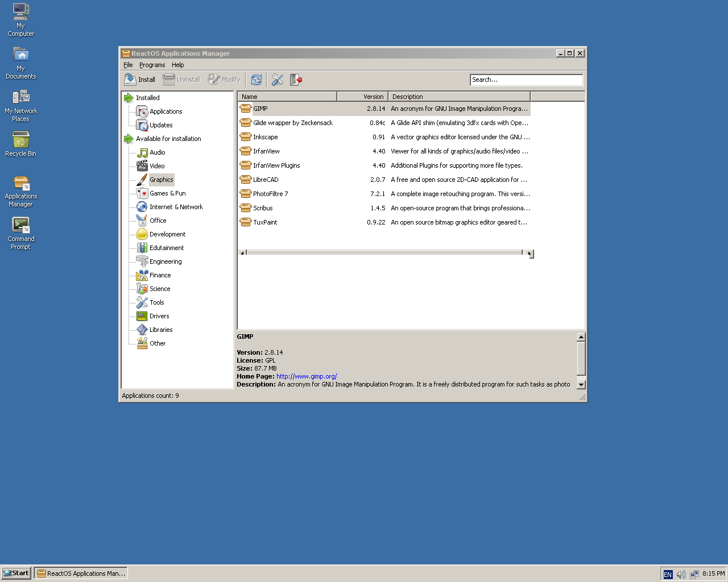
Task: Click the 8:15 PM clock
Action: coord(713,573)
